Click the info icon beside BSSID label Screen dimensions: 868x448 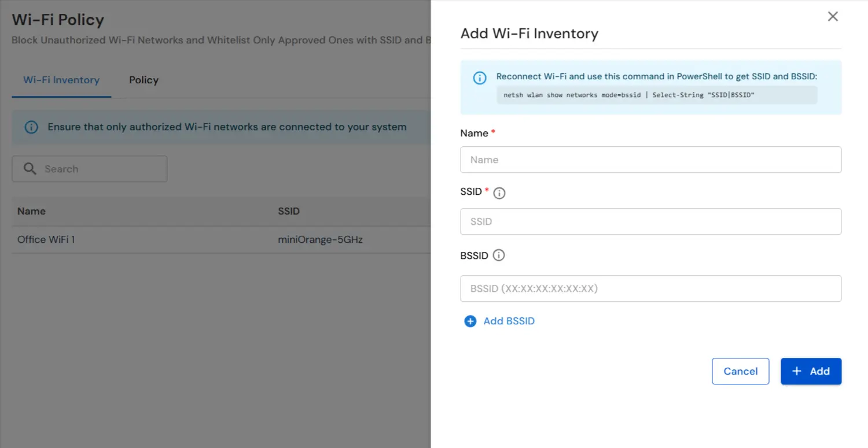coord(498,256)
